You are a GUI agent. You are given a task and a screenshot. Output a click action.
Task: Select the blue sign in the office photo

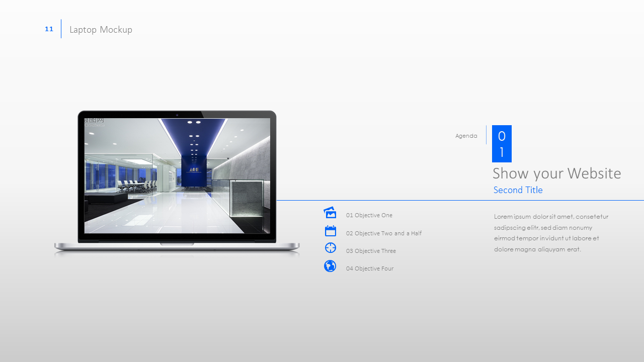point(194,170)
